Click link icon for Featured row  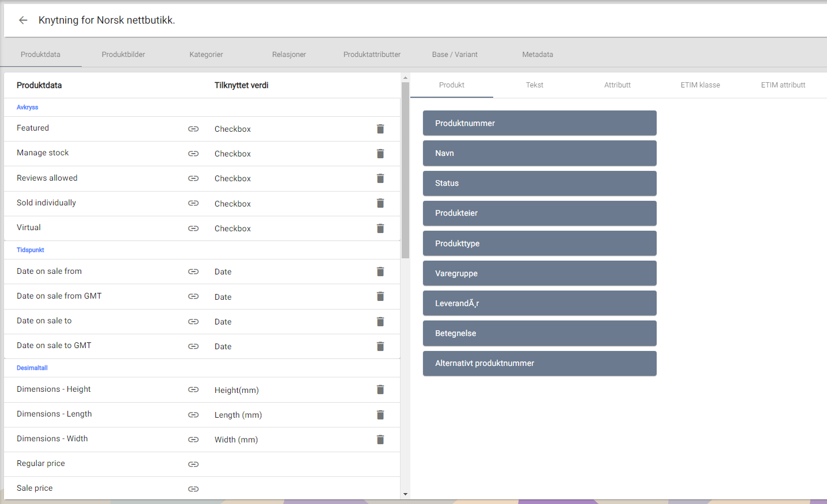[x=193, y=129]
